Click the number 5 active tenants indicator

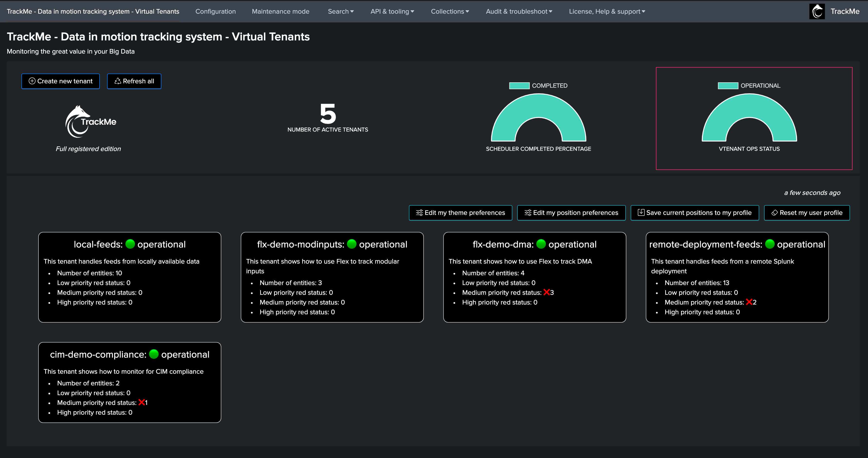pos(328,114)
